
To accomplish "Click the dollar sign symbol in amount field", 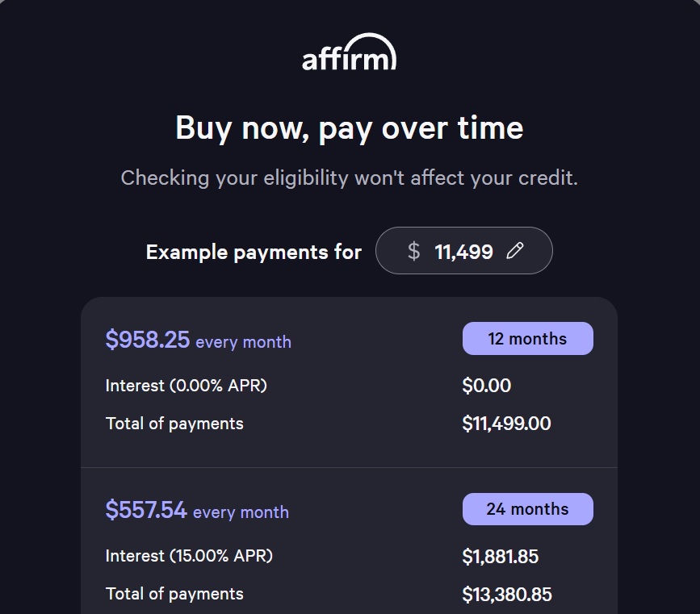I will pyautogui.click(x=413, y=251).
